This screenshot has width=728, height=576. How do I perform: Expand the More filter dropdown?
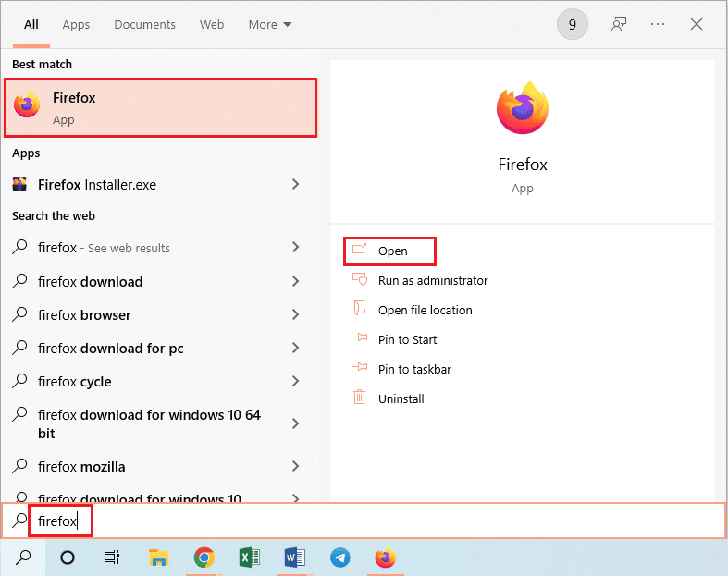coord(269,25)
